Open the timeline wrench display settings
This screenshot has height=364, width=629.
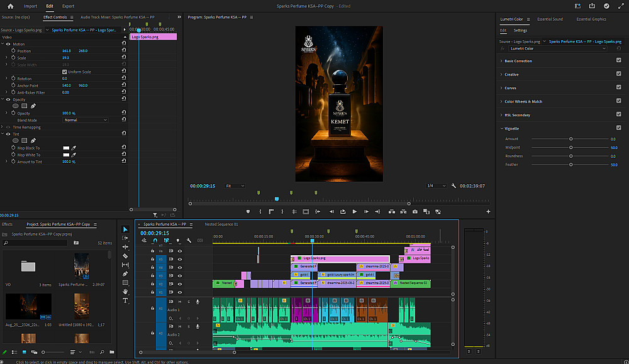[x=189, y=240]
